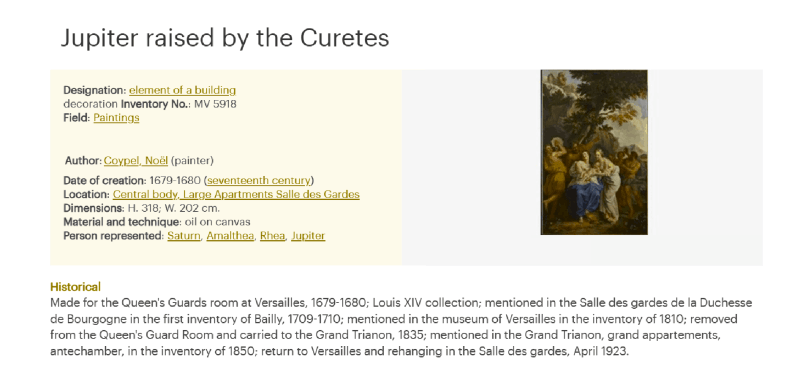
Task: Follow the Paintings field link
Action: [116, 118]
